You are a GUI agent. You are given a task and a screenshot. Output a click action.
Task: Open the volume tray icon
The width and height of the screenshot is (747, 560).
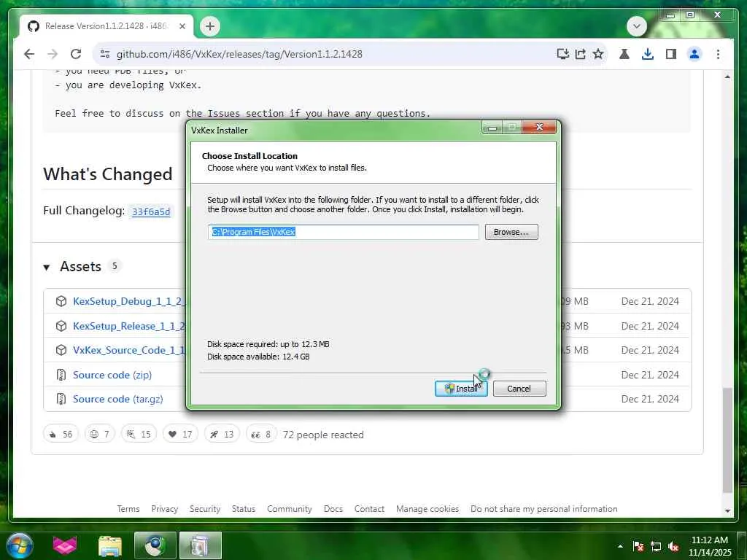click(673, 546)
